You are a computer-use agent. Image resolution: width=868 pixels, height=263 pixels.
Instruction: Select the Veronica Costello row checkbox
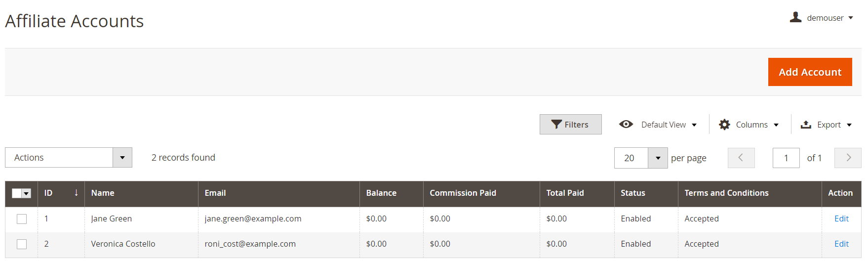(22, 244)
